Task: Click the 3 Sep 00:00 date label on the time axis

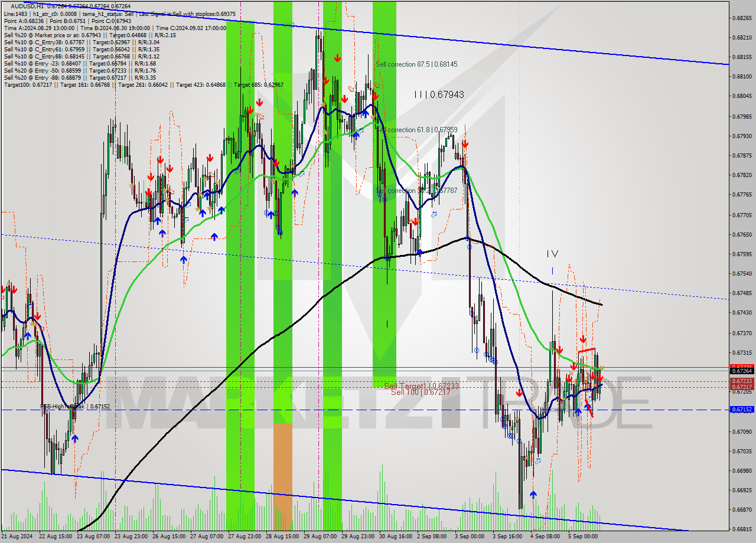Action: (x=468, y=537)
